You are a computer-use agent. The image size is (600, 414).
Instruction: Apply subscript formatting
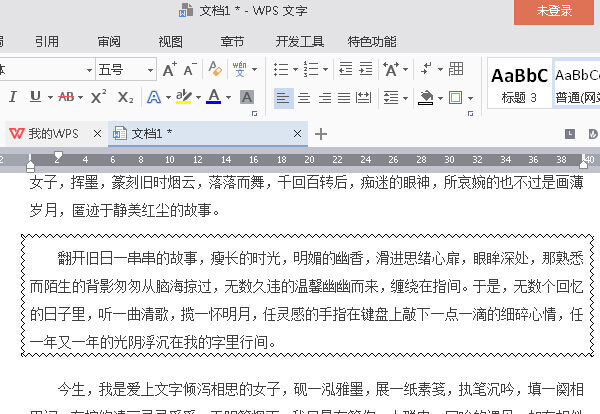(125, 97)
